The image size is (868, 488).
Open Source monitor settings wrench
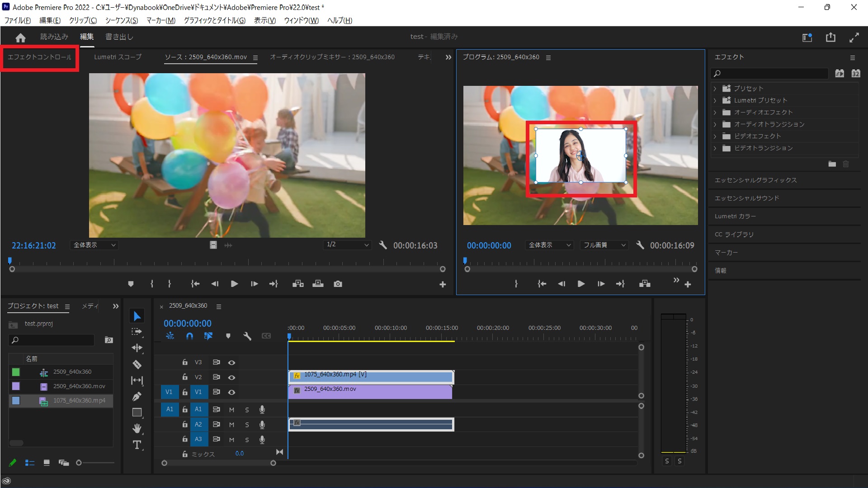click(383, 245)
